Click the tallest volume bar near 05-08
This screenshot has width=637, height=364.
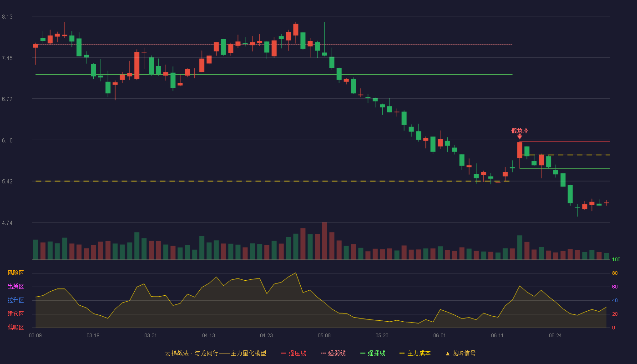click(x=324, y=241)
